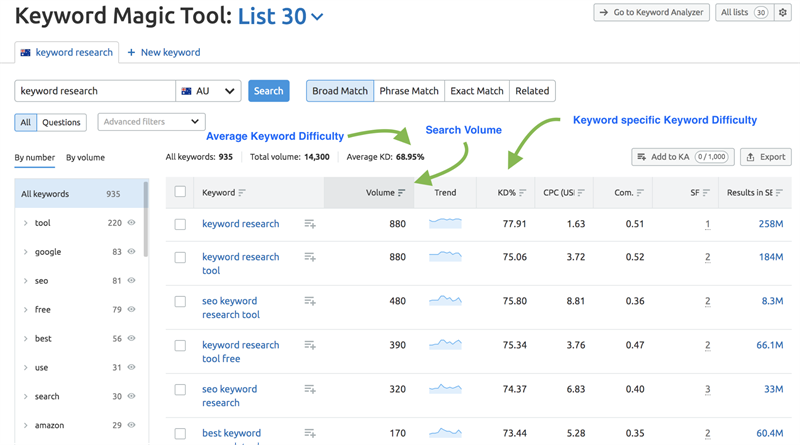Expand the 'google' keyword group
The width and height of the screenshot is (800, 445).
(26, 252)
